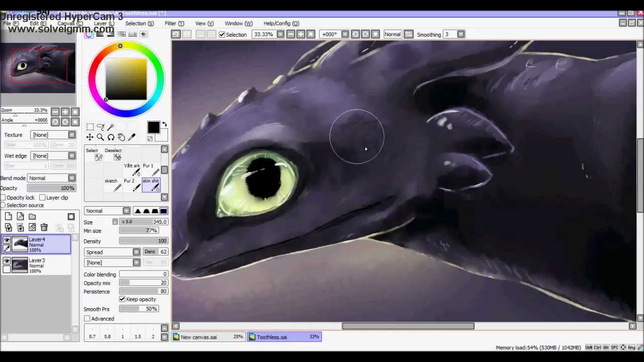Pick the sketch pencil brush
The width and height of the screenshot is (644, 362).
[x=114, y=185]
